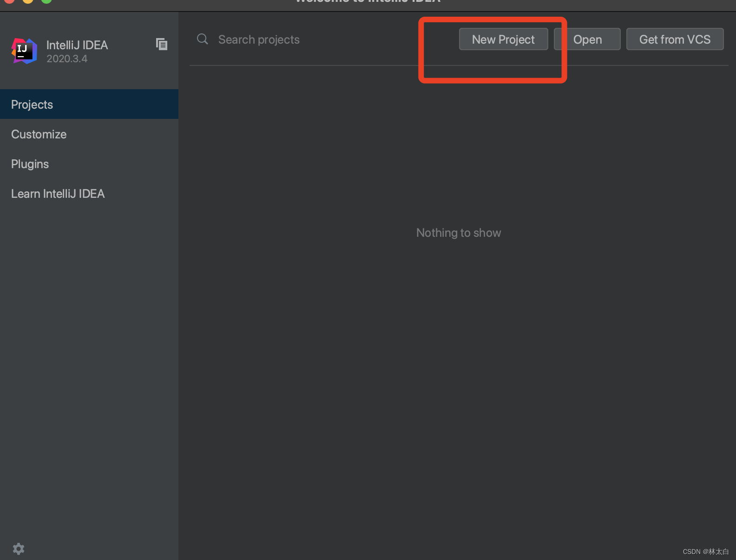The height and width of the screenshot is (560, 736).
Task: Open Learn IntelliJ IDEA section
Action: [89, 194]
